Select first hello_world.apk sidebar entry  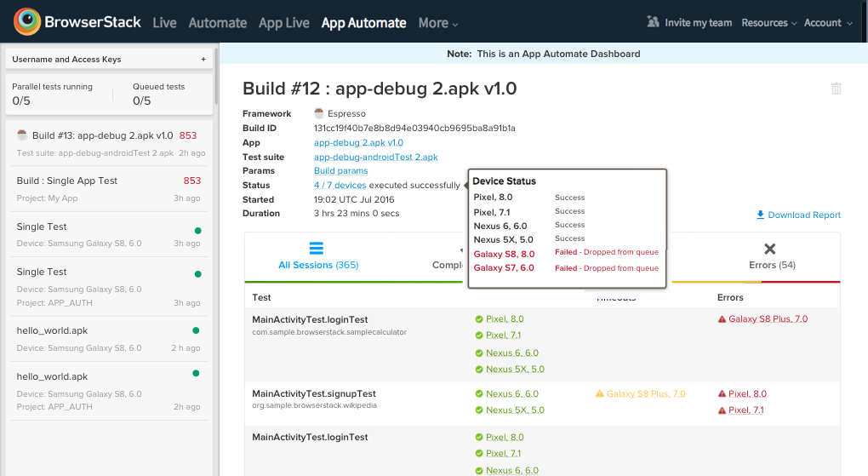pos(109,339)
